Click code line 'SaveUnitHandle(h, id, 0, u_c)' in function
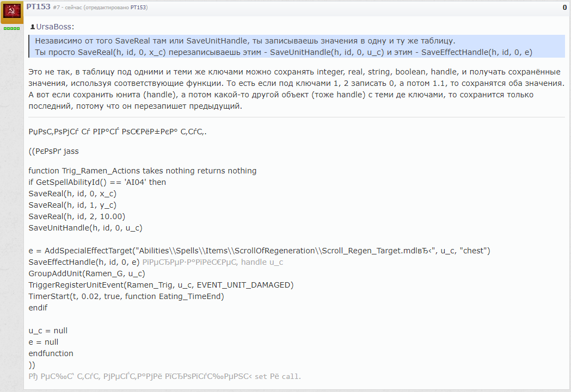This screenshot has width=571, height=392. (85, 228)
